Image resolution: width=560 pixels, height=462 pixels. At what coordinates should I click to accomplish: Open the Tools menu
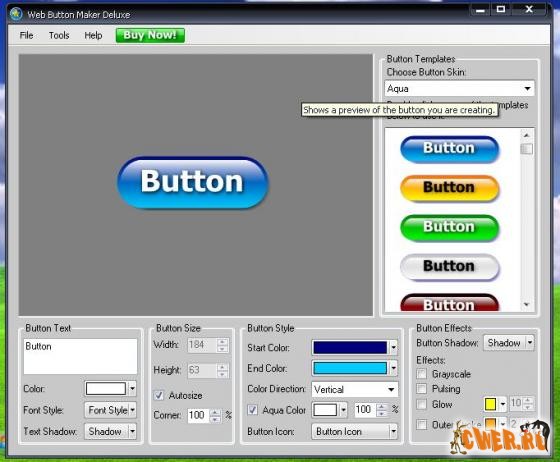tap(59, 35)
